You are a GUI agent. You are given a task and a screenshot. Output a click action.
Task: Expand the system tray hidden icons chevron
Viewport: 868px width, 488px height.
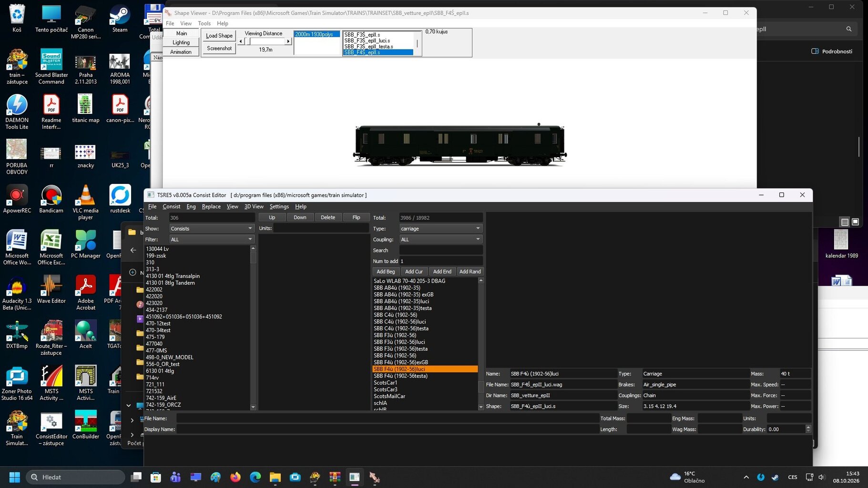(746, 477)
